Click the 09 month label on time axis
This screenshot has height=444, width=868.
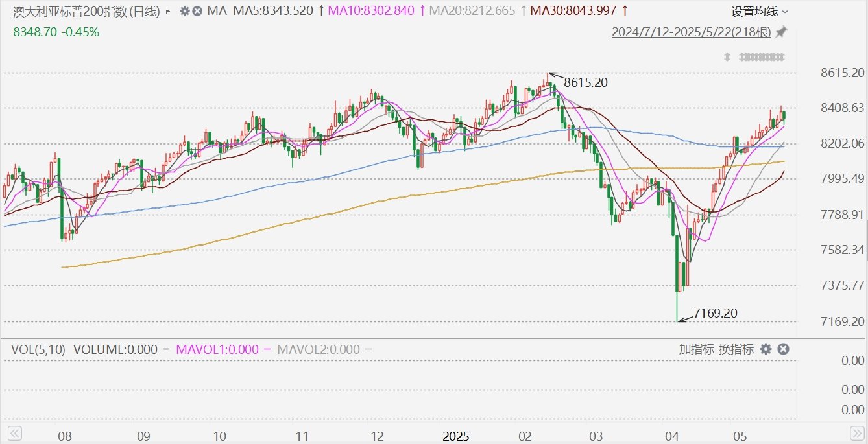tap(143, 436)
